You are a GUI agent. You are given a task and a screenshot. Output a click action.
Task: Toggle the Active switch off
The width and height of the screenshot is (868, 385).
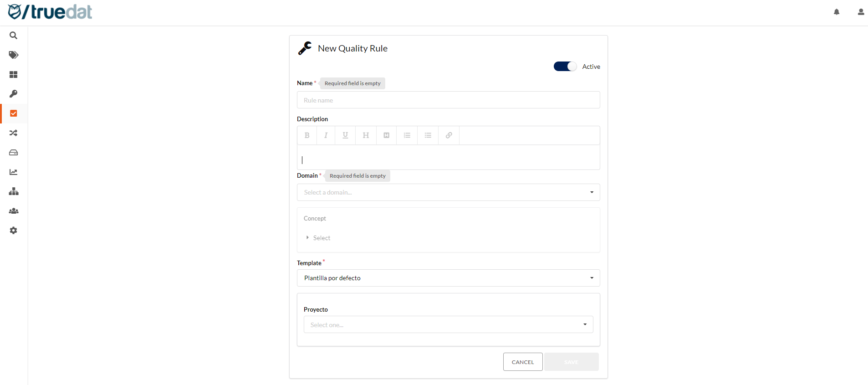click(565, 67)
